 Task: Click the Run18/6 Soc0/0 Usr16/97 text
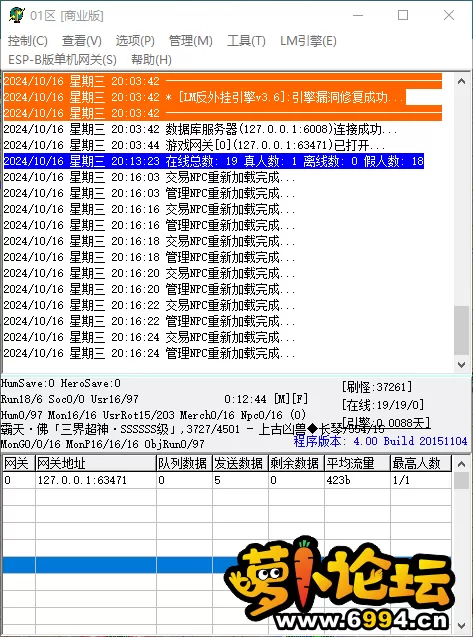[x=69, y=399]
